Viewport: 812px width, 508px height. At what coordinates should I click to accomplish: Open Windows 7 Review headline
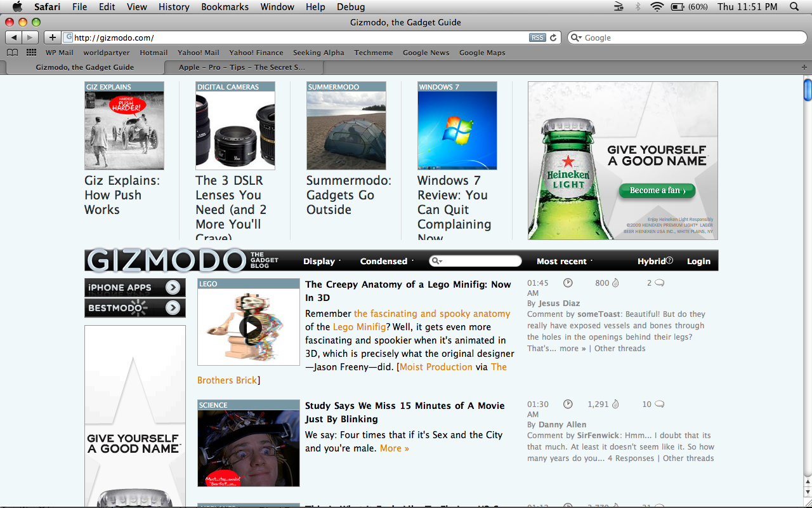pyautogui.click(x=454, y=210)
